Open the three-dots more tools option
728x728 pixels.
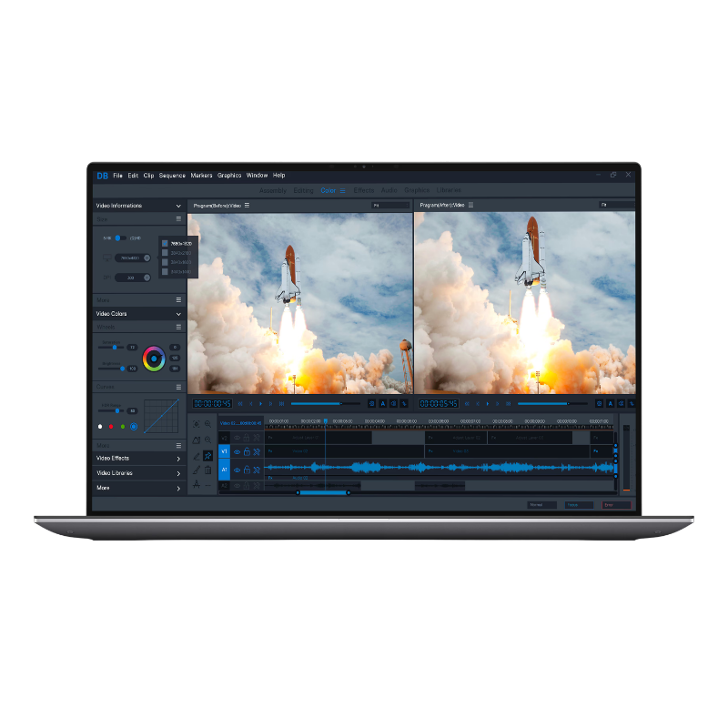[208, 485]
